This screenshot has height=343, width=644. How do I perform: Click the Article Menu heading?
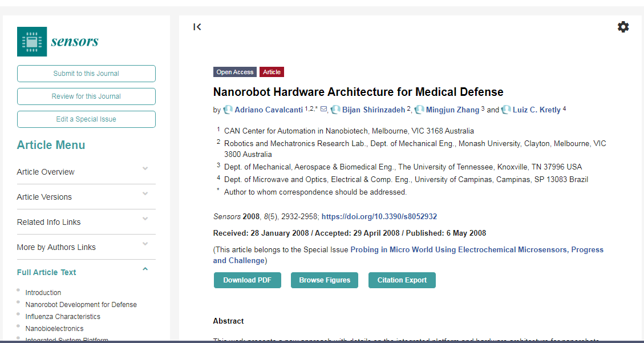coord(51,145)
